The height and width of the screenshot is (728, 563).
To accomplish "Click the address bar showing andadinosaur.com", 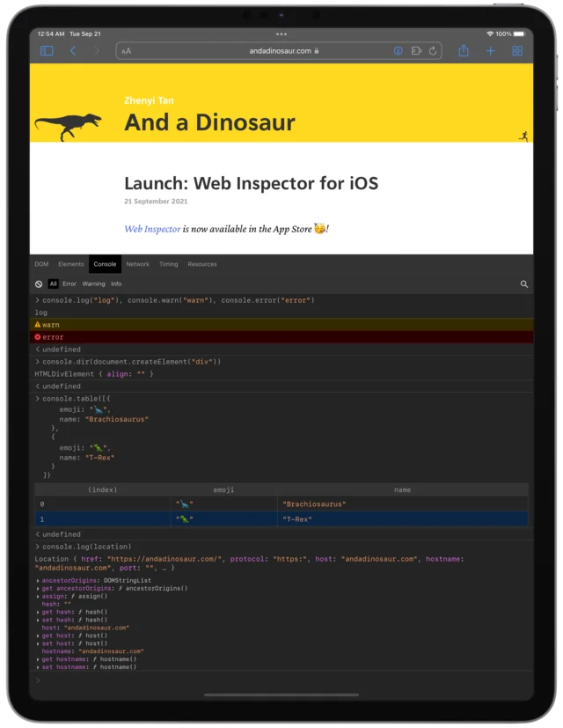I will (279, 50).
